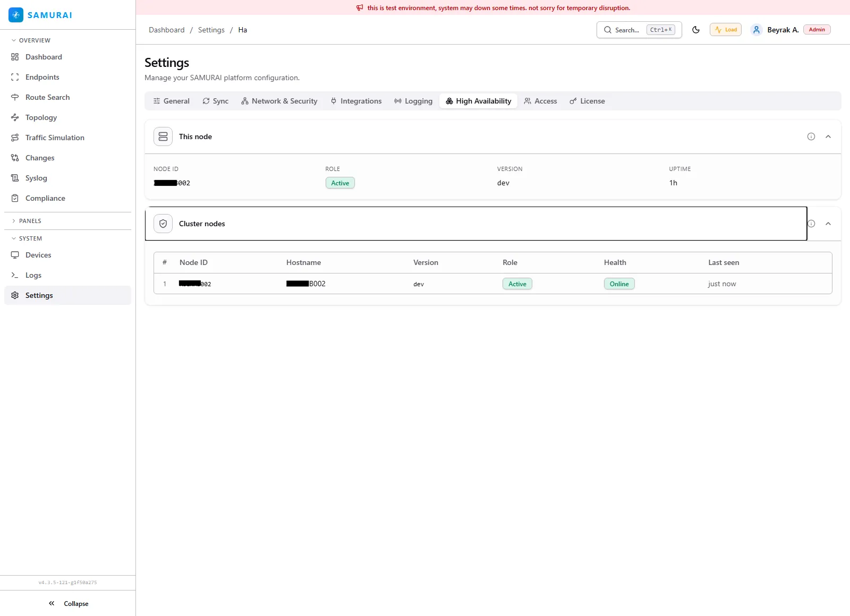Click the Online health badge
The width and height of the screenshot is (850, 616).
pyautogui.click(x=619, y=284)
